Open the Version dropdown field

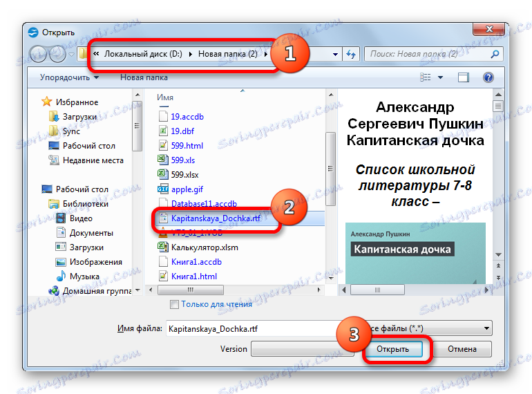[303, 349]
